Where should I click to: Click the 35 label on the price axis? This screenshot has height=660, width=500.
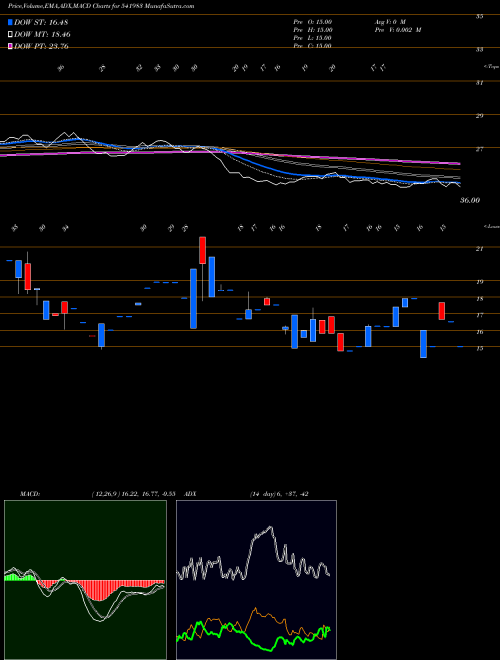pos(479,16)
